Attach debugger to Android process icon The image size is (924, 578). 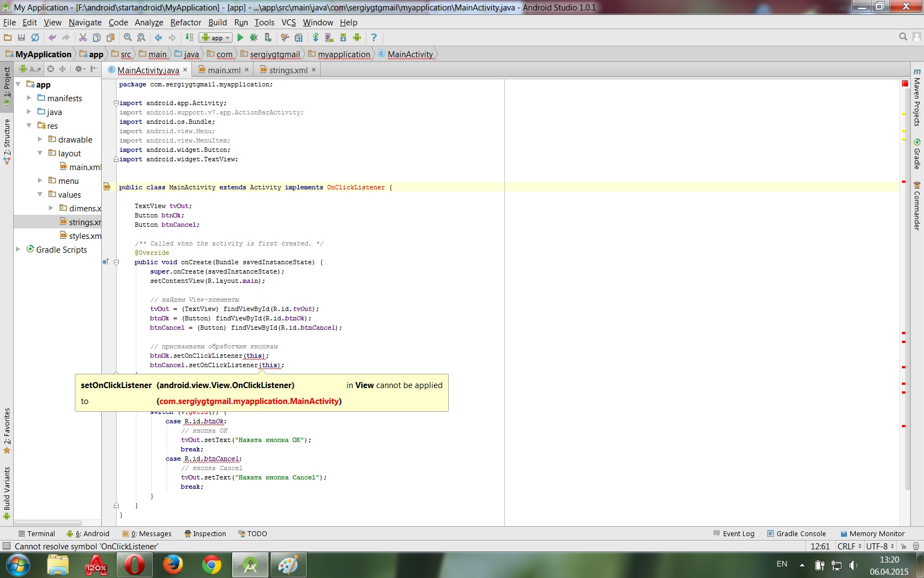click(x=268, y=37)
